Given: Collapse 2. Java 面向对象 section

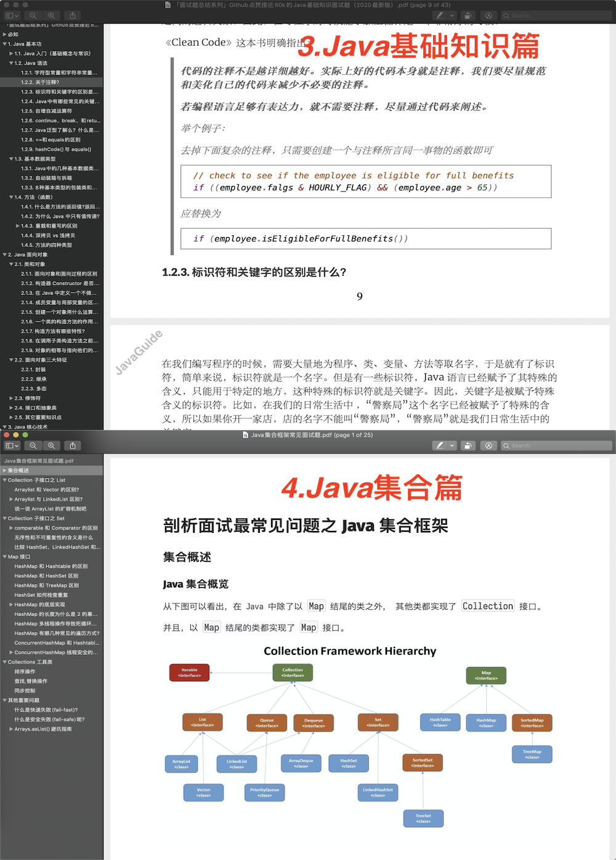Looking at the screenshot, I should click(5, 254).
